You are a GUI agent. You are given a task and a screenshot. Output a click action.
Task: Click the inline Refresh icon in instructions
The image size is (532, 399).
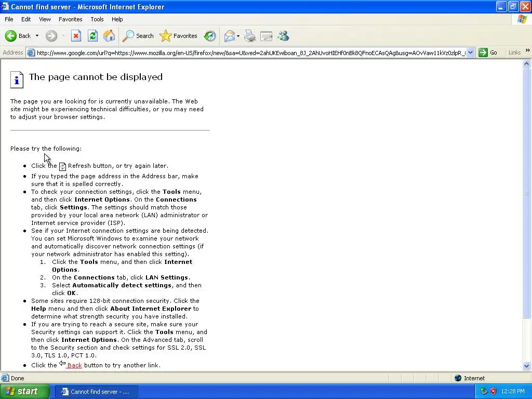click(x=62, y=166)
